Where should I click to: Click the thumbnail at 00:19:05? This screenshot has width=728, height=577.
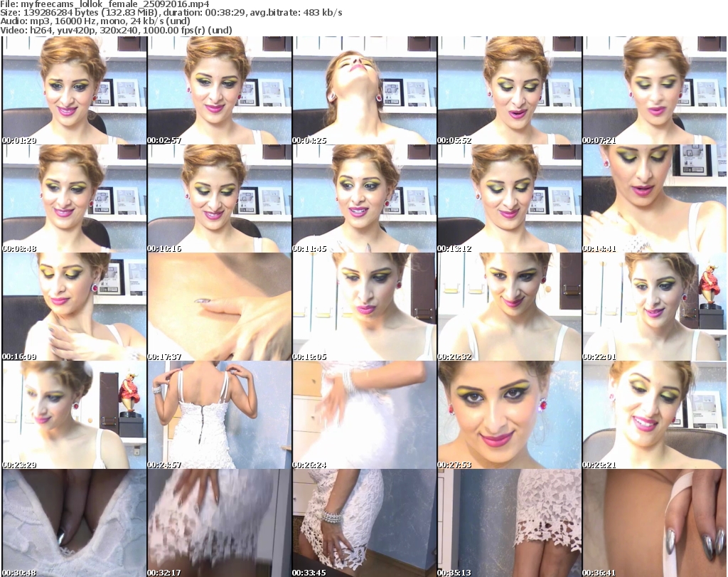click(364, 307)
